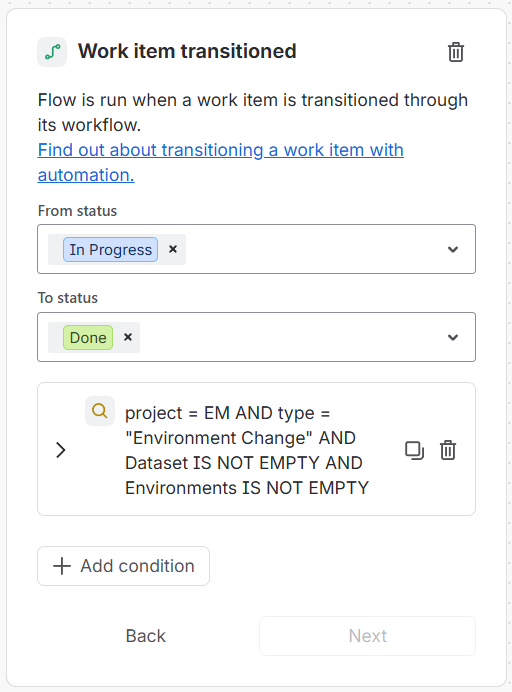Click the Next button
Viewport: 512px width, 692px height.
click(367, 636)
